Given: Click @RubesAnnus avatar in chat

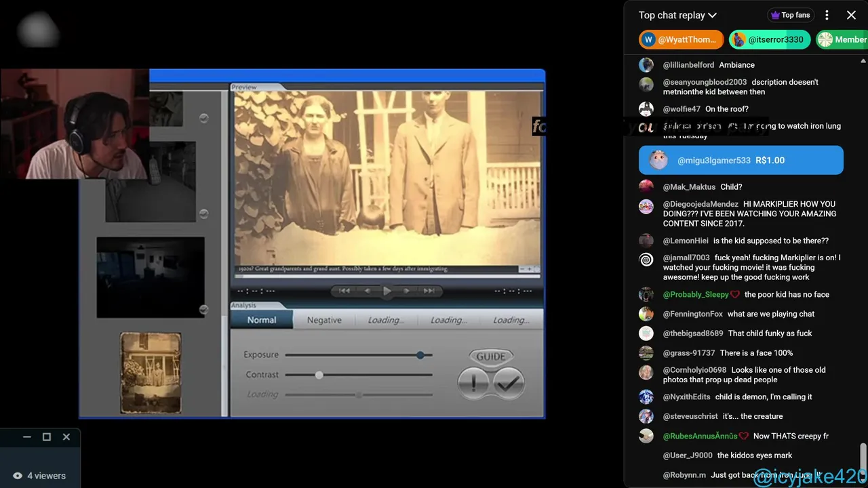Looking at the screenshot, I should click(x=646, y=436).
